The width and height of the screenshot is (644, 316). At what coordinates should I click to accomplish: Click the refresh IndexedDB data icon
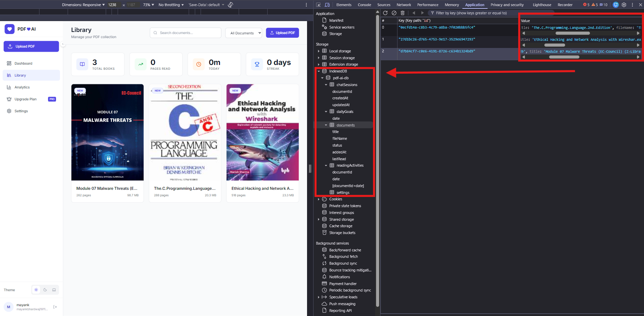pos(385,13)
